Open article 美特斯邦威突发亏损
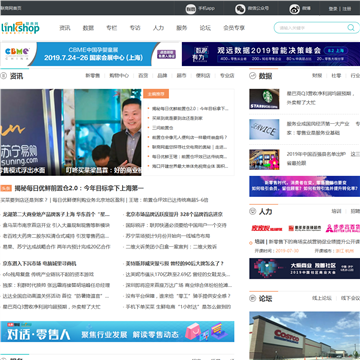360x360 pixels. (175, 264)
